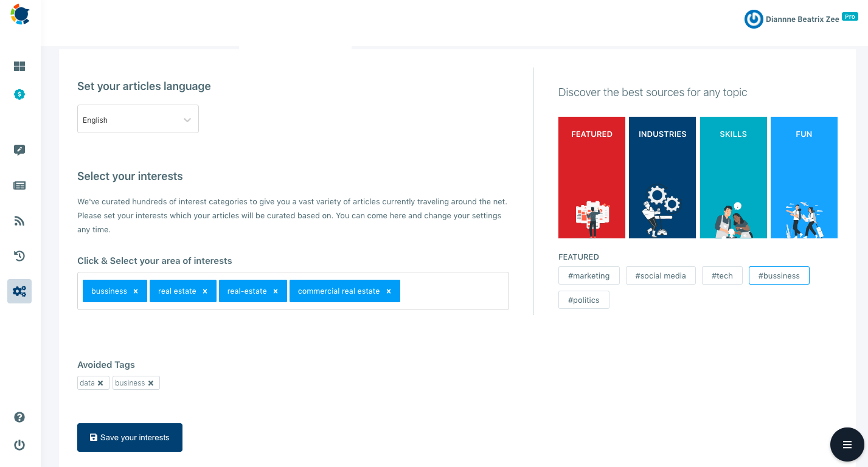868x467 pixels.
Task: Toggle the #bussiness tag
Action: click(779, 275)
